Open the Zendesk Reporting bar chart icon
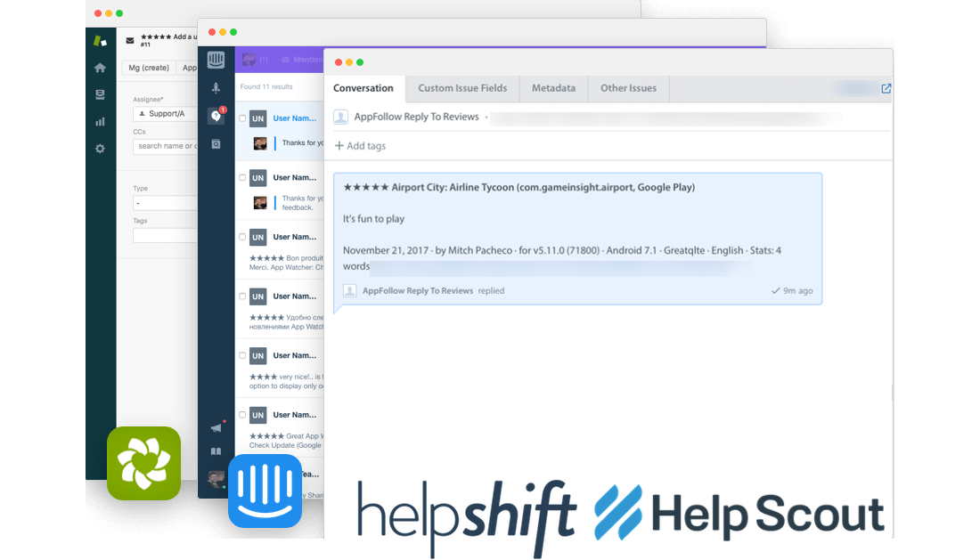The width and height of the screenshot is (980, 560). (x=100, y=121)
